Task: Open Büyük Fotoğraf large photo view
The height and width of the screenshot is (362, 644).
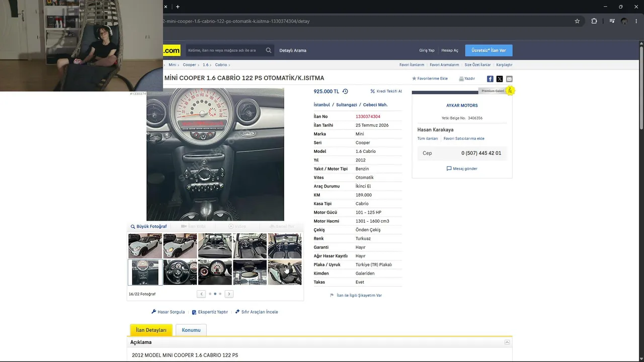Action: click(x=148, y=227)
